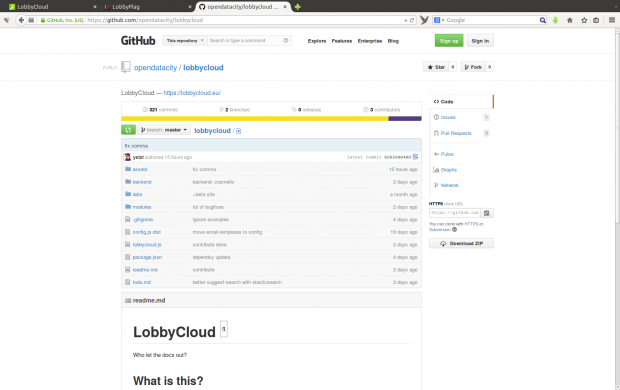The width and height of the screenshot is (620, 390).
Task: Focus the Search or type a command field
Action: (246, 41)
